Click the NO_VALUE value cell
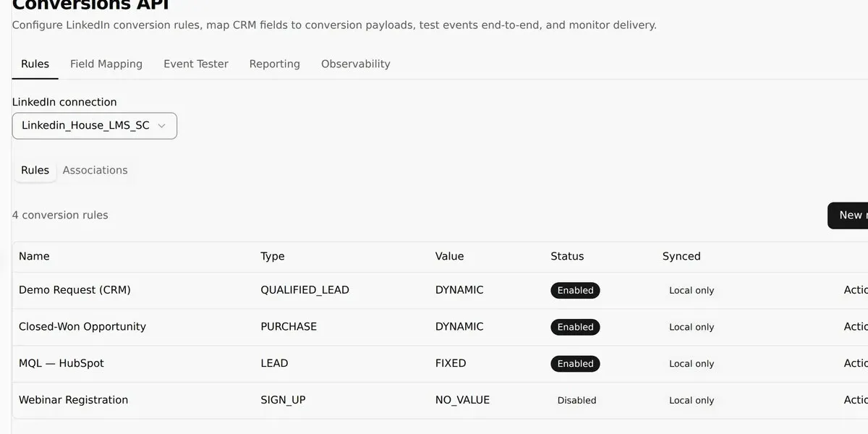This screenshot has height=434, width=868. click(x=462, y=400)
